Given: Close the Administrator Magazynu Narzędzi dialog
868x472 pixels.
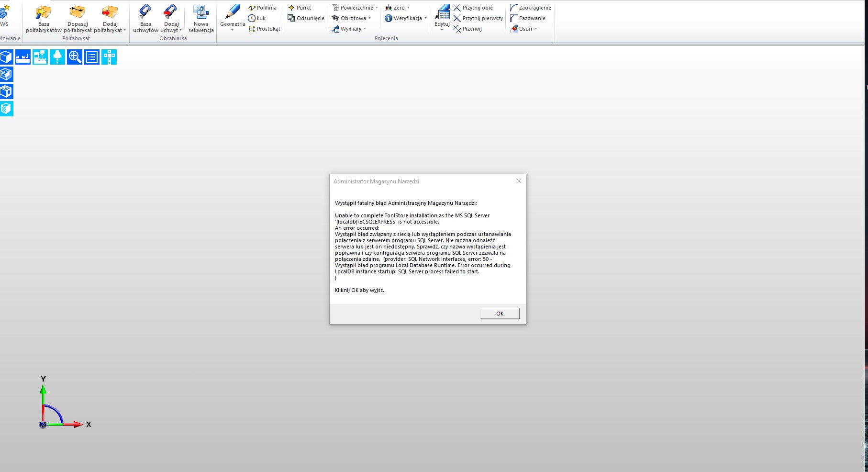Looking at the screenshot, I should click(x=518, y=181).
